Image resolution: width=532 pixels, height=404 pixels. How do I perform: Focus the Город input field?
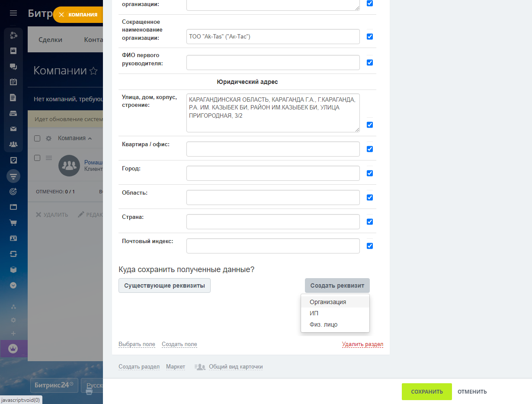[273, 173]
